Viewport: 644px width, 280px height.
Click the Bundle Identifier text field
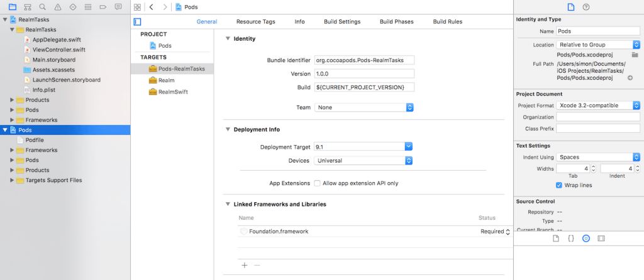364,60
